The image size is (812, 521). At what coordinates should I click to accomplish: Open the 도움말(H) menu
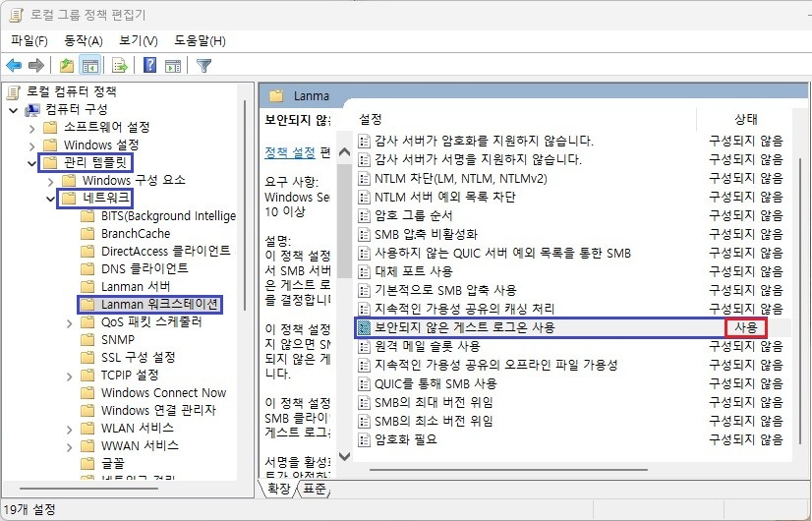coord(200,41)
